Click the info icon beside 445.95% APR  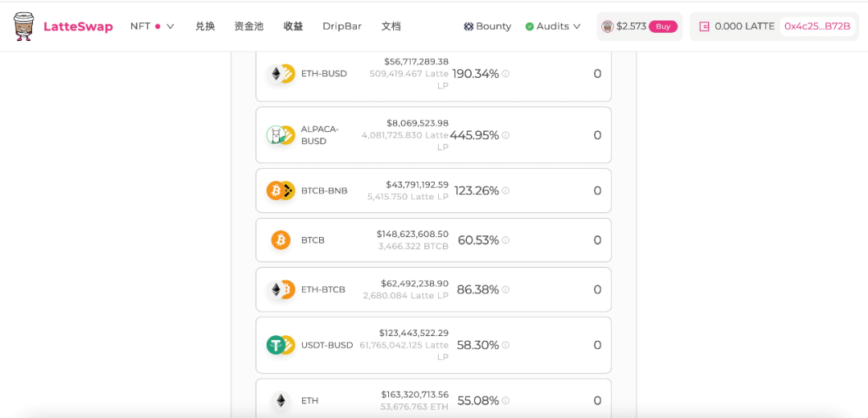click(x=506, y=135)
